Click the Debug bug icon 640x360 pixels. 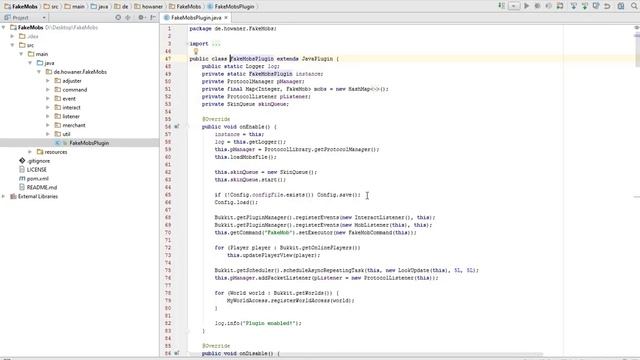click(538, 6)
